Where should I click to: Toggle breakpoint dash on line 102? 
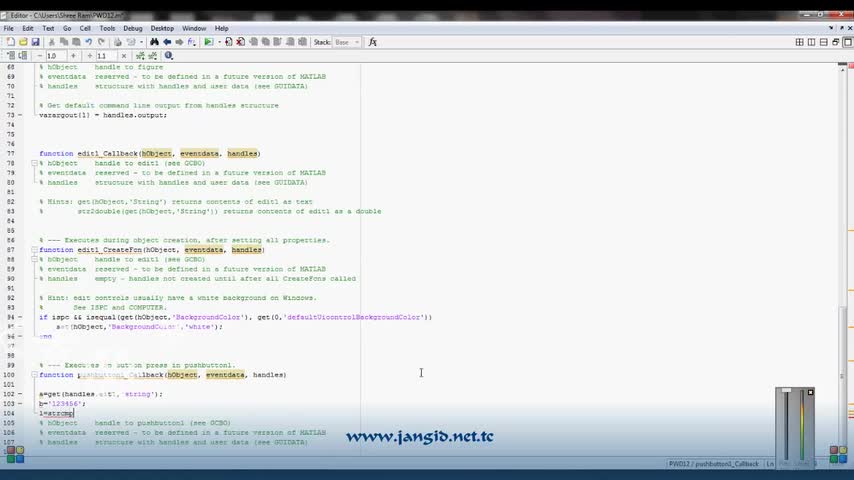click(x=20, y=394)
